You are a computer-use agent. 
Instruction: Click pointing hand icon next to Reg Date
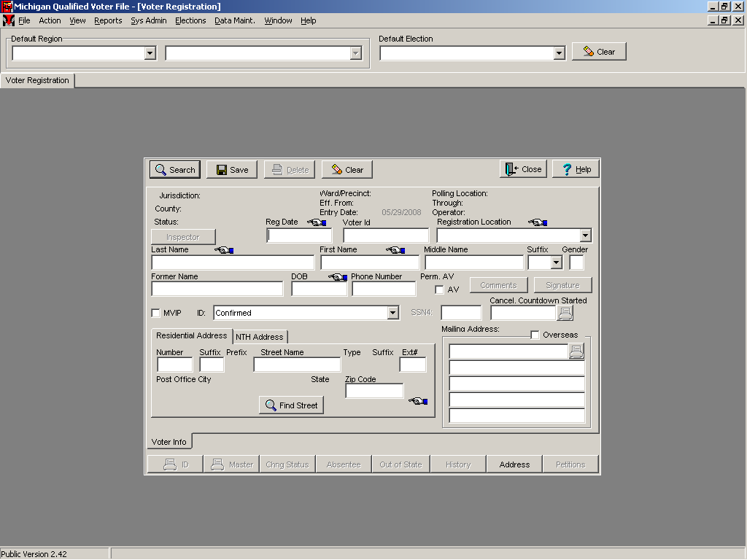317,222
